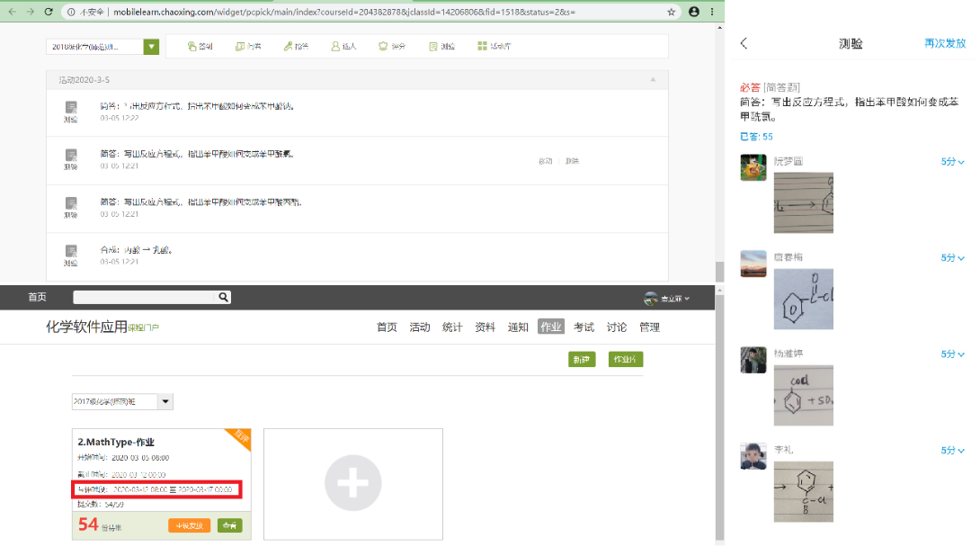Bookmark the page with the star icon

[x=671, y=12]
